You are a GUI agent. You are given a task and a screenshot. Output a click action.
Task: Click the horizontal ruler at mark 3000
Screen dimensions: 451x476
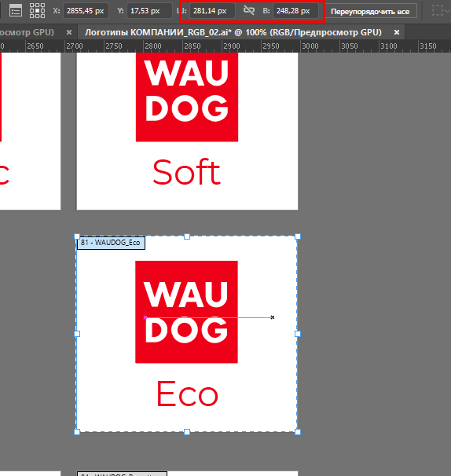coord(310,46)
